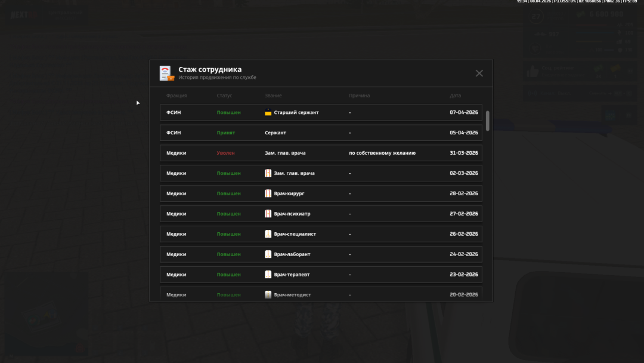Click the Врач-терапевт rank icon
This screenshot has width=644, height=363.
point(268,275)
